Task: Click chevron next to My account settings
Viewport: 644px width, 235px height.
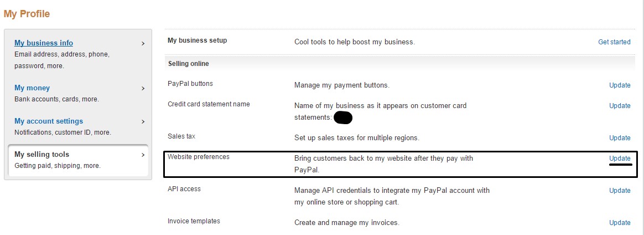Action: click(x=143, y=121)
